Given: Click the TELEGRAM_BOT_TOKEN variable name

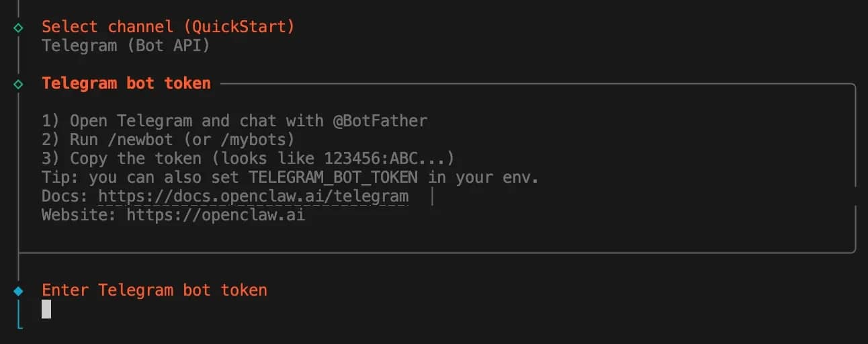Looking at the screenshot, I should pyautogui.click(x=333, y=178).
